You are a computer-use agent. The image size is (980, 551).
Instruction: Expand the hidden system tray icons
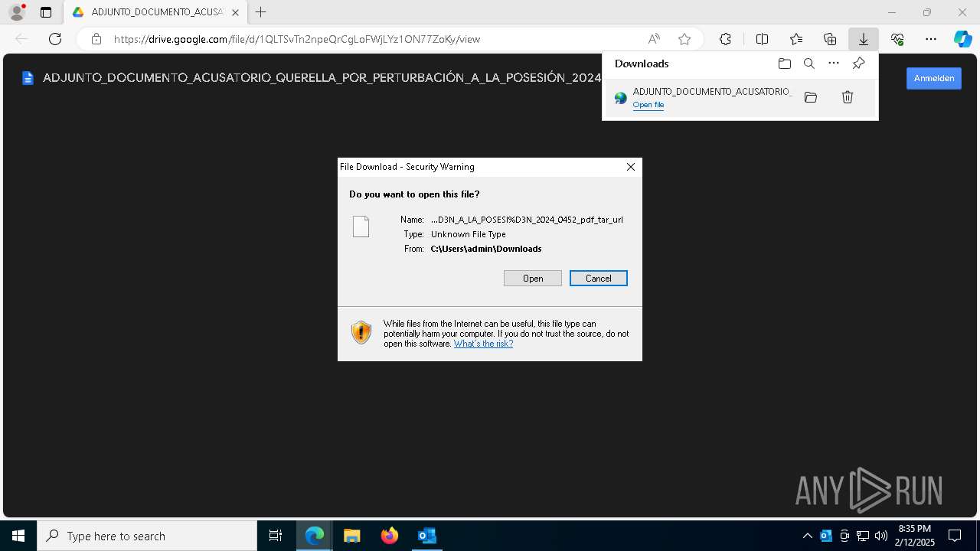pyautogui.click(x=807, y=536)
